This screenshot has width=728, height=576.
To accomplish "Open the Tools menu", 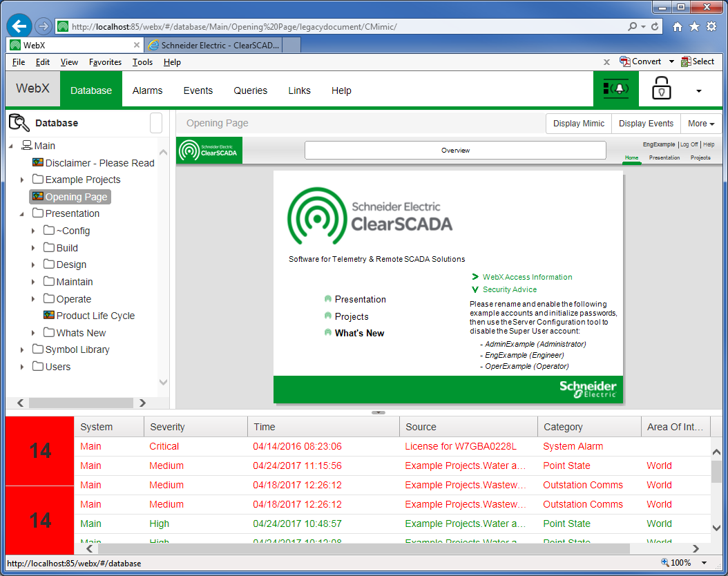I will click(142, 61).
